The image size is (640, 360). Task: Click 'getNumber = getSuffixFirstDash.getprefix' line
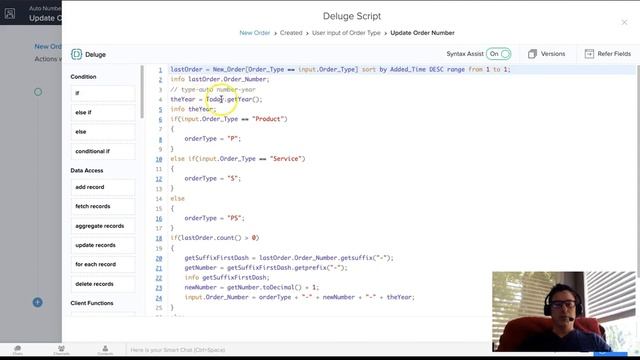266,268
